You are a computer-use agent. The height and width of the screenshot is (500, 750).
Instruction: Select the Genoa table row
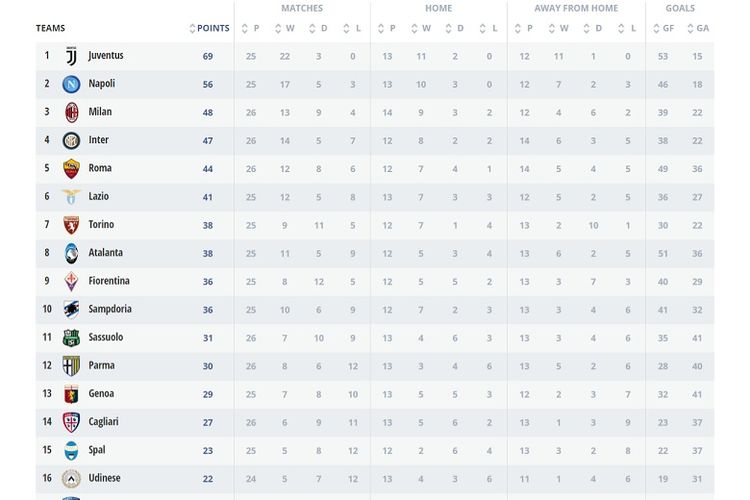[x=375, y=395]
